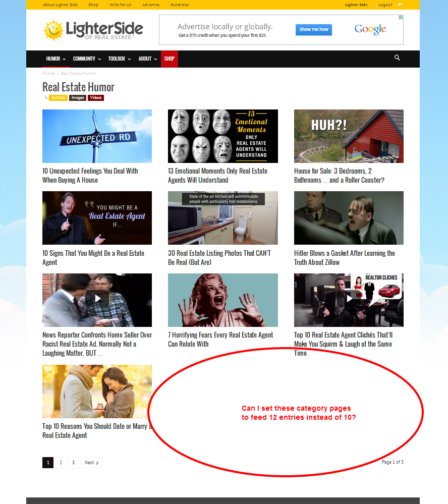Open 13 Emotional Moments article title
This screenshot has height=504, width=448.
coord(217,176)
